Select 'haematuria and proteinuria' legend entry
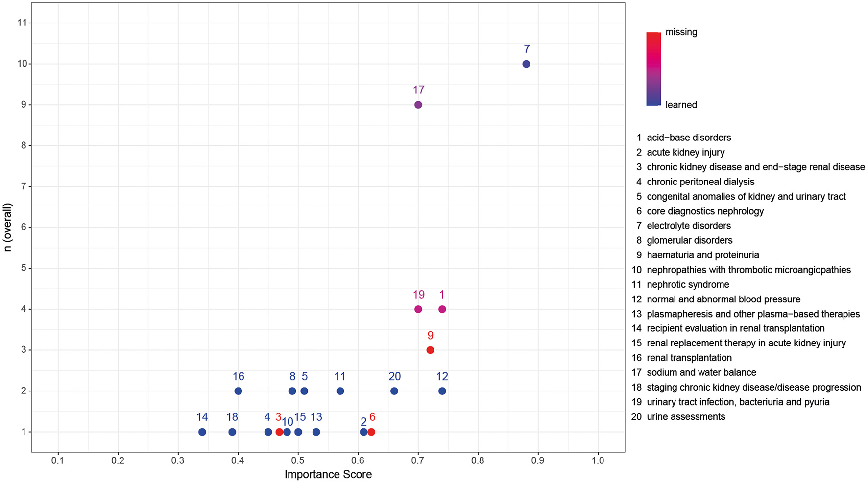The width and height of the screenshot is (868, 483). [702, 255]
